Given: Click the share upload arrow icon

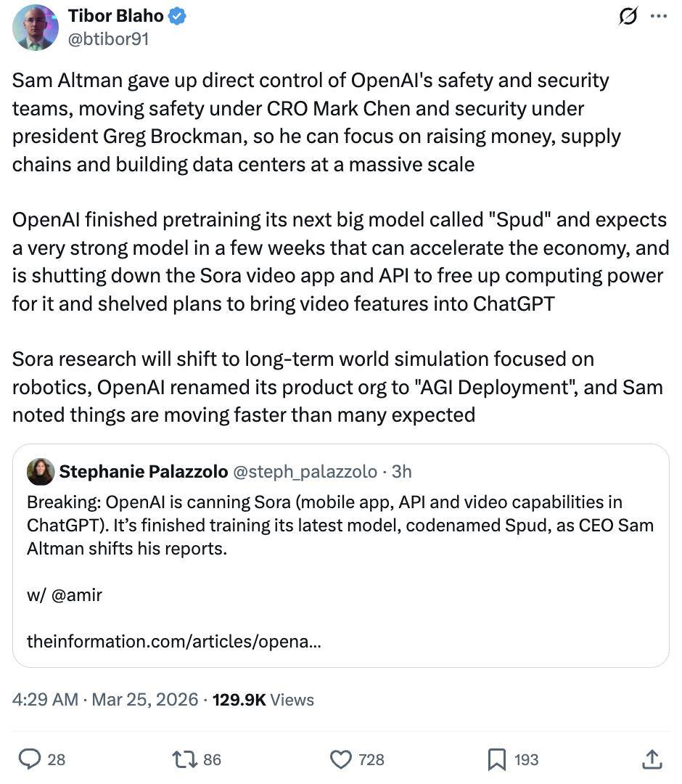Looking at the screenshot, I should coord(652,759).
